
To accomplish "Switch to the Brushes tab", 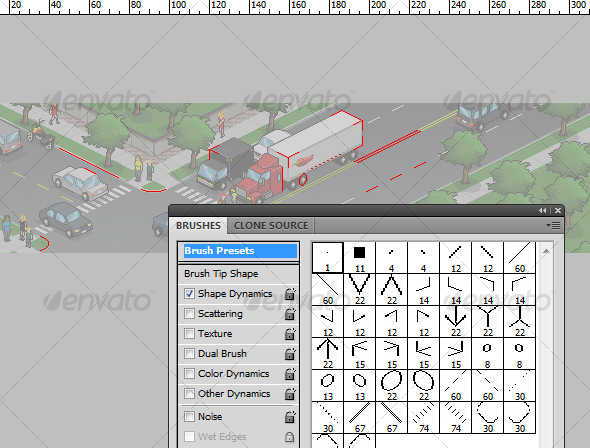I will point(198,225).
